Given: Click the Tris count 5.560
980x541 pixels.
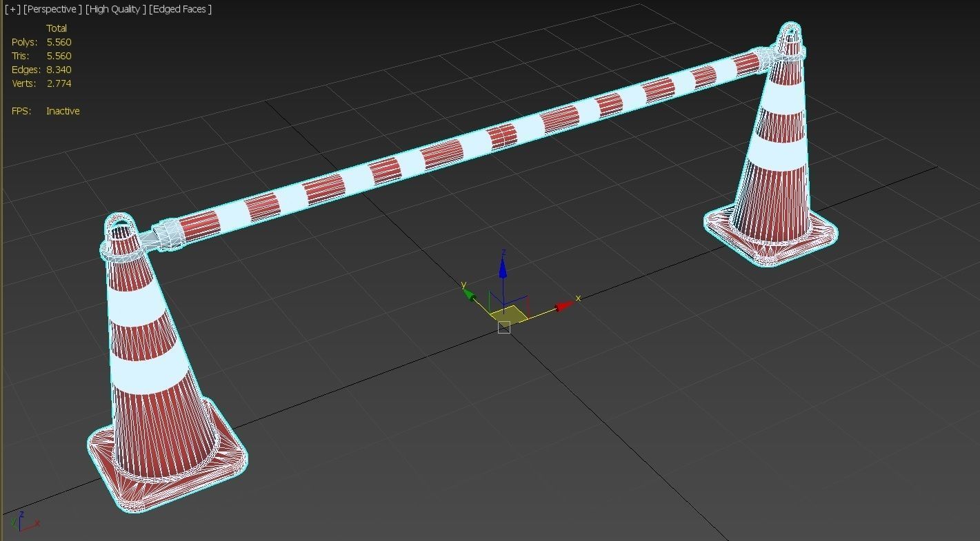Looking at the screenshot, I should point(59,56).
